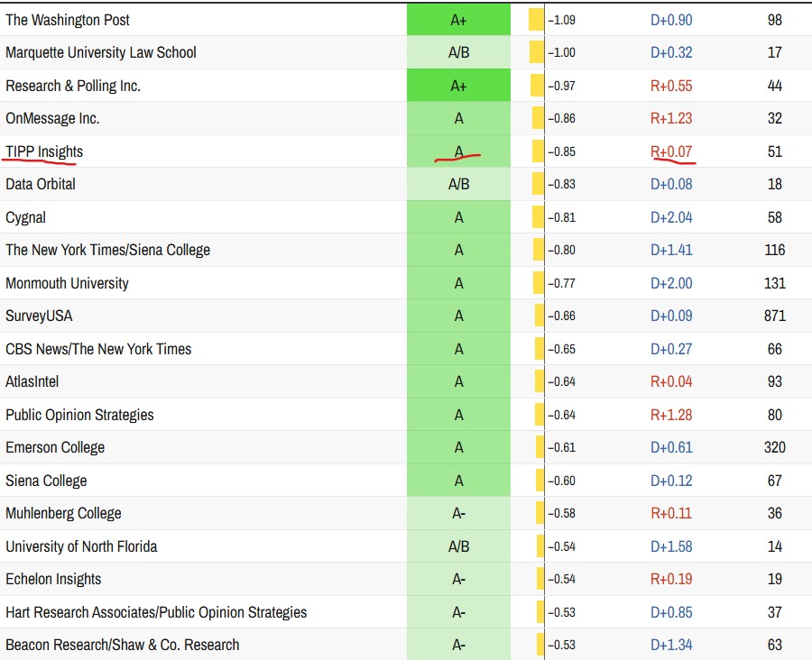Click the -0.86 score for OnMessage Inc.
Screen dimensions: 812x660
561,118
